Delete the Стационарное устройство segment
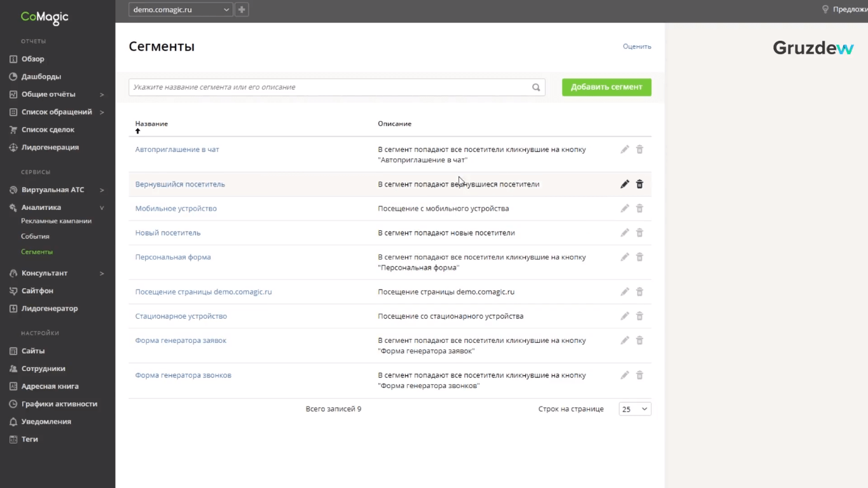The height and width of the screenshot is (488, 868). click(640, 316)
